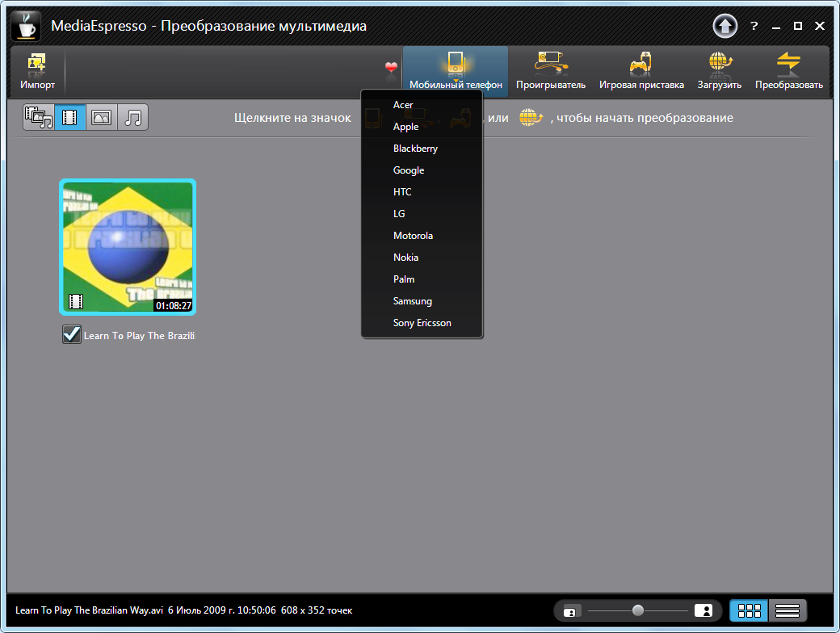Choose Apple from the device list

coord(405,127)
